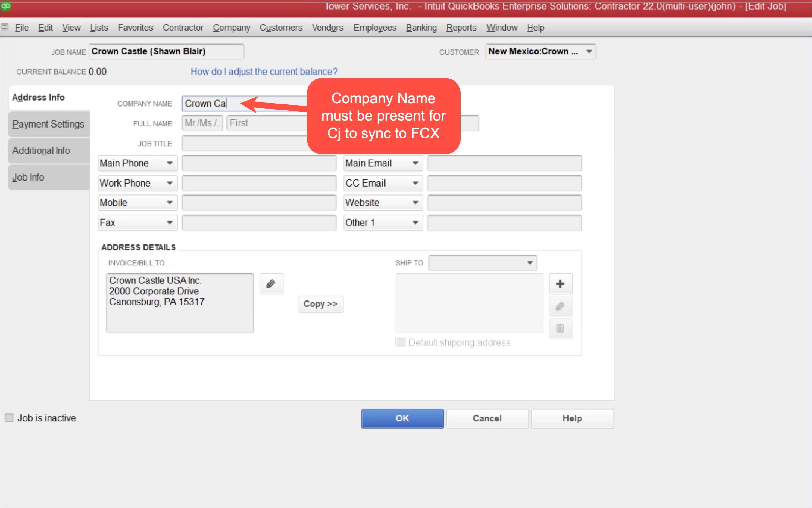The height and width of the screenshot is (508, 812).
Task: Click the QuickBooks logo icon in title bar
Action: point(6,6)
